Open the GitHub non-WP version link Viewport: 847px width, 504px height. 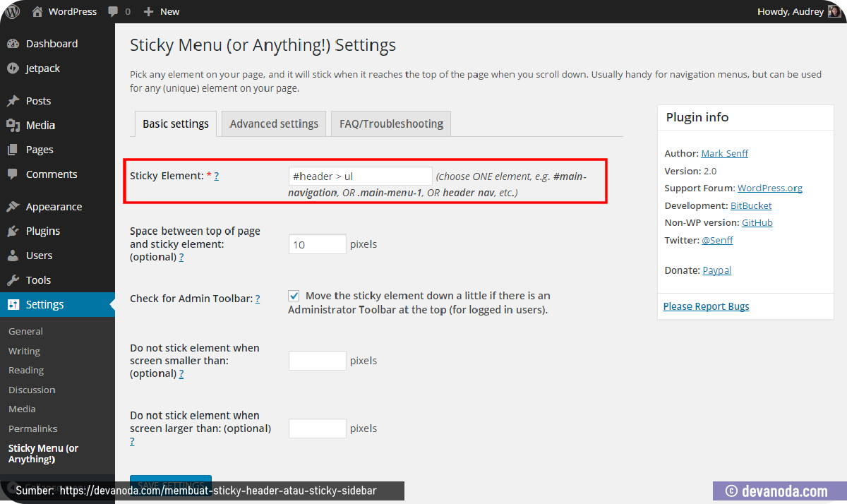tap(757, 222)
